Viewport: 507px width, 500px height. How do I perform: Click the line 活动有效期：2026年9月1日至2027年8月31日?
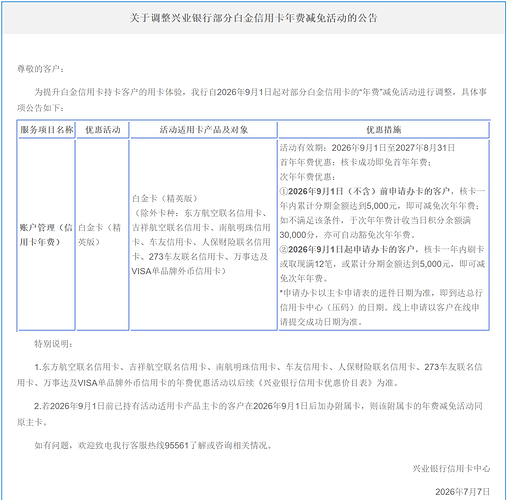tap(367, 148)
